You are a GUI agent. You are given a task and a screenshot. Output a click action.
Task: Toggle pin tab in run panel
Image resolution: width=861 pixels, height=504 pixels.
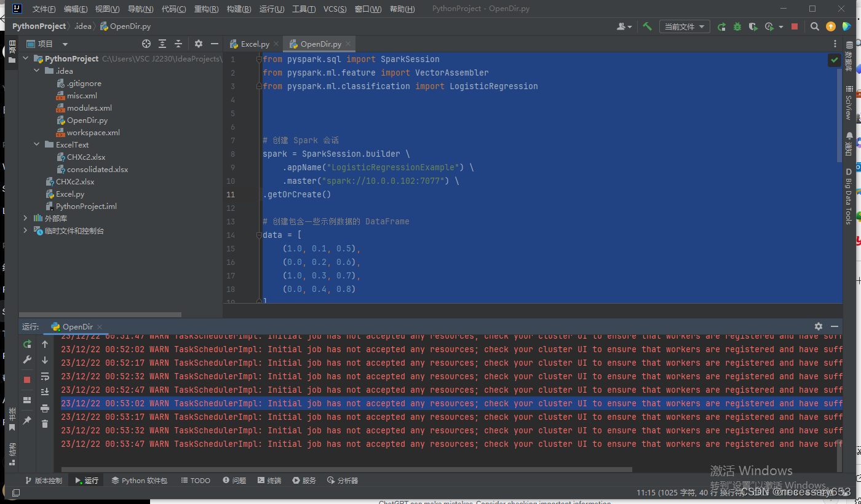pyautogui.click(x=27, y=420)
